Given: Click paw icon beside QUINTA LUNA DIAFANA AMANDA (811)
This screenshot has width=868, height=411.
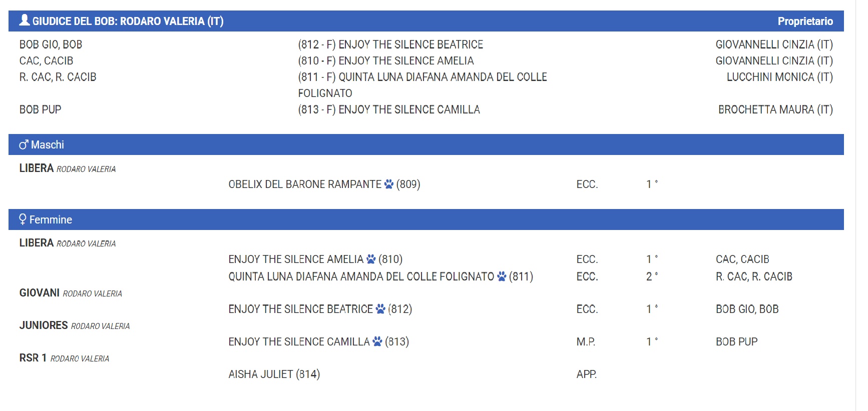Looking at the screenshot, I should (x=502, y=276).
